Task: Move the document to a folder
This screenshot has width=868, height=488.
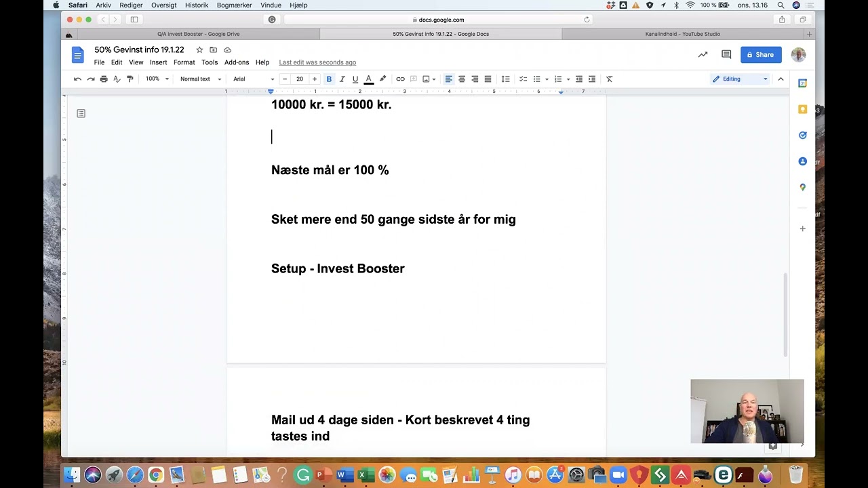Action: [213, 50]
